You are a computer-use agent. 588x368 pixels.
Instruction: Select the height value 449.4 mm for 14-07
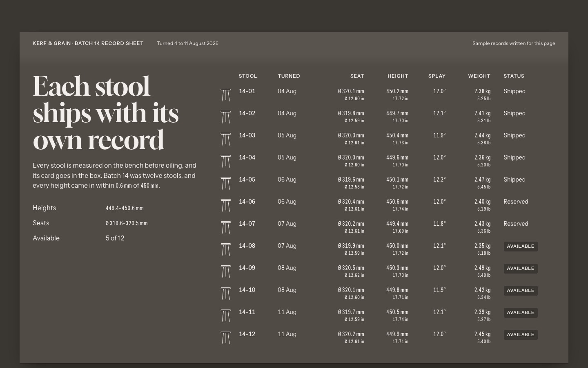click(397, 224)
